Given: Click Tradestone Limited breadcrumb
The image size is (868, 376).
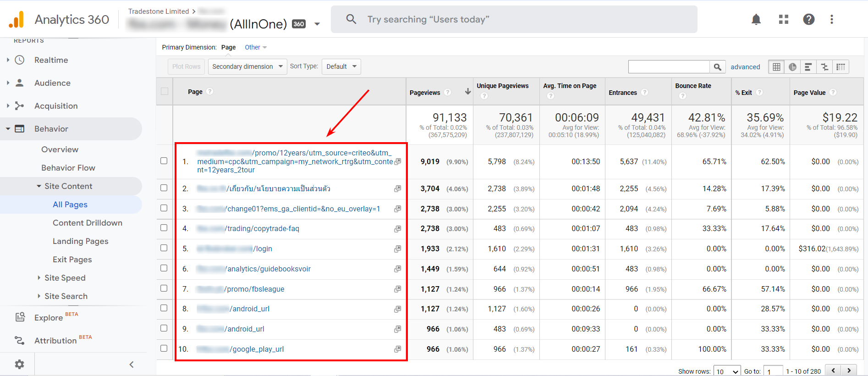Looking at the screenshot, I should tap(159, 11).
